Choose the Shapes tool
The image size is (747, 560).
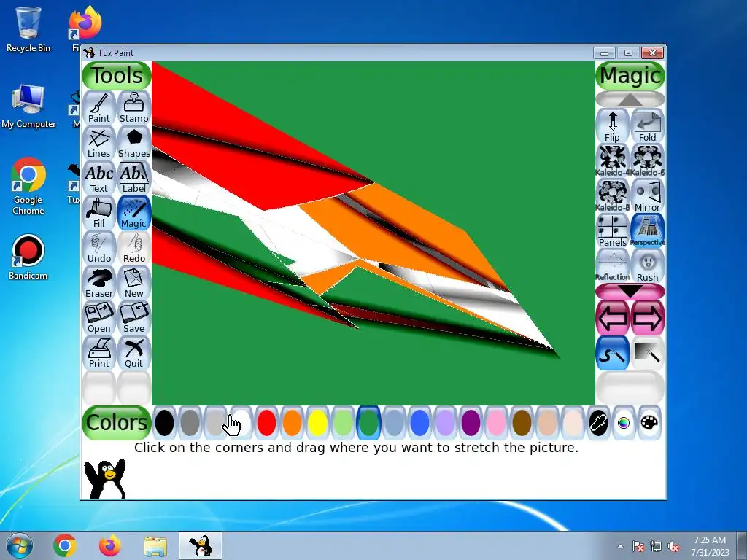[134, 143]
